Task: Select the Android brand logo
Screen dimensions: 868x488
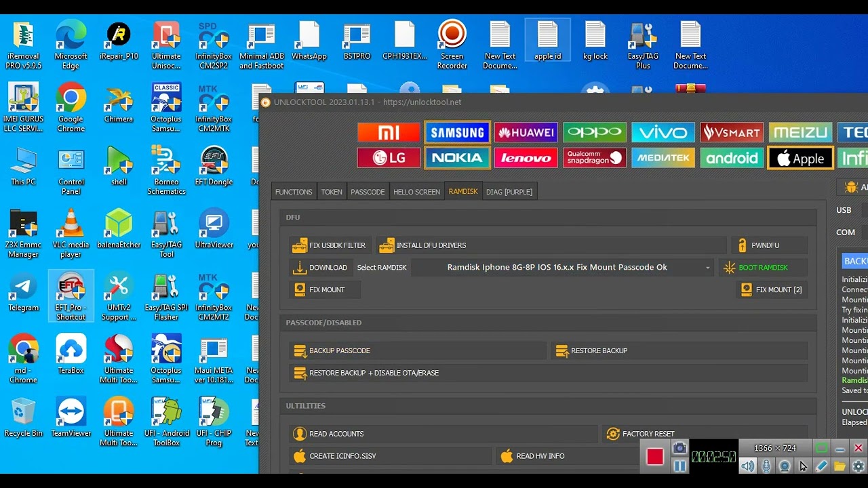Action: pyautogui.click(x=732, y=158)
